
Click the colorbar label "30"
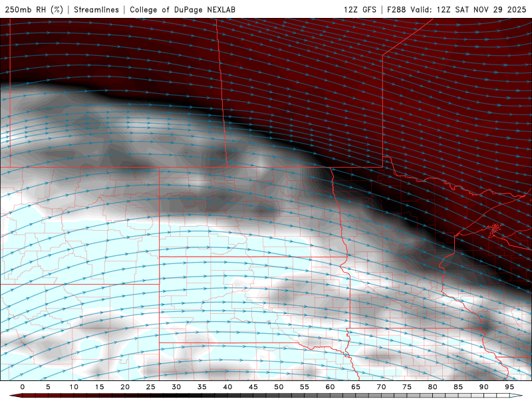pos(176,387)
